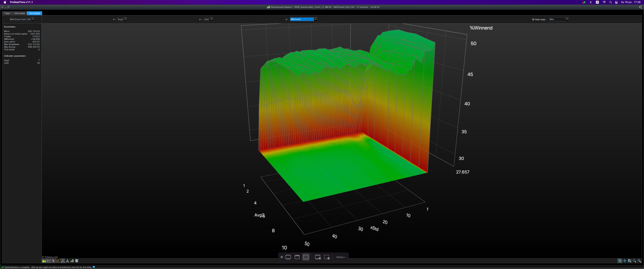Click the line chart icon in the bottom toolbar
The width and height of the screenshot is (644, 269).
click(49, 261)
